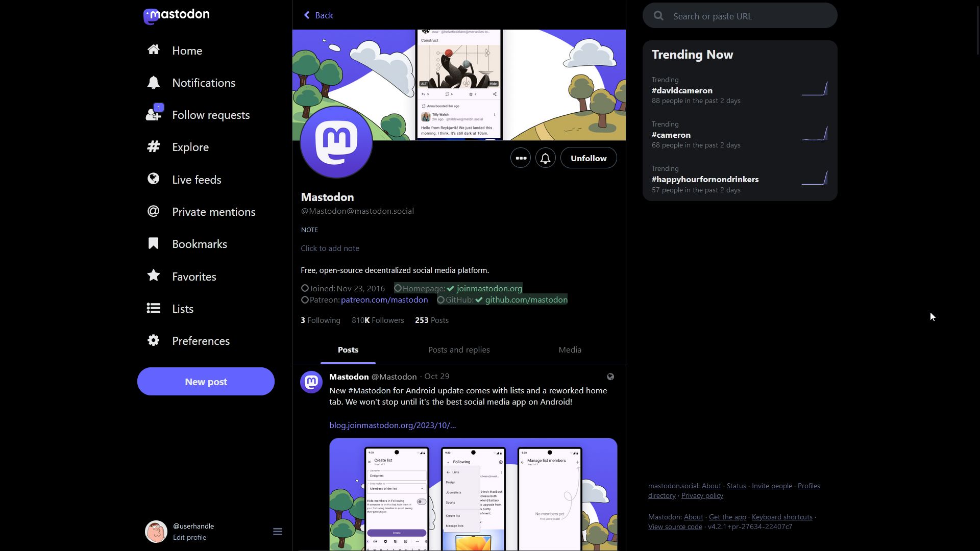Screen dimensions: 980x551
Task: Open Favorites list
Action: coord(193,275)
